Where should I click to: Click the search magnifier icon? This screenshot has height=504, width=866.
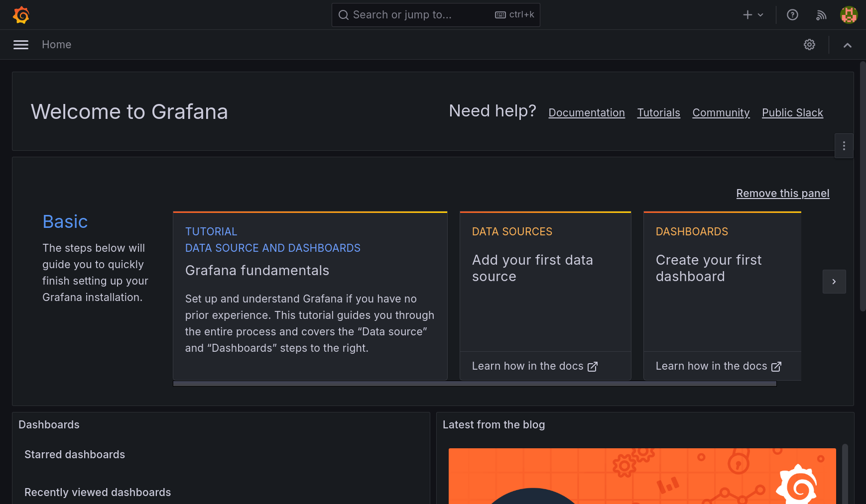tap(344, 15)
